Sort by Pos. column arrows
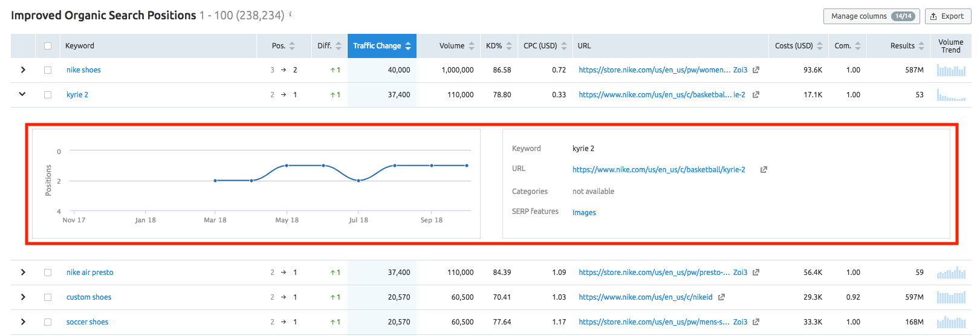Viewport: 980px width, 336px height. (x=292, y=46)
